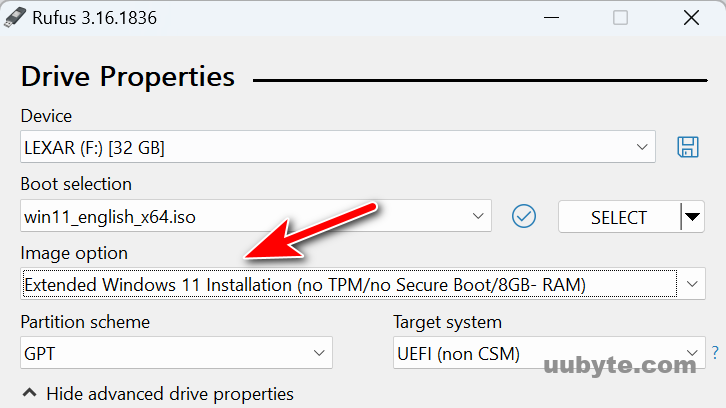Click the Hide advanced drive properties label
The width and height of the screenshot is (726, 408).
point(170,394)
